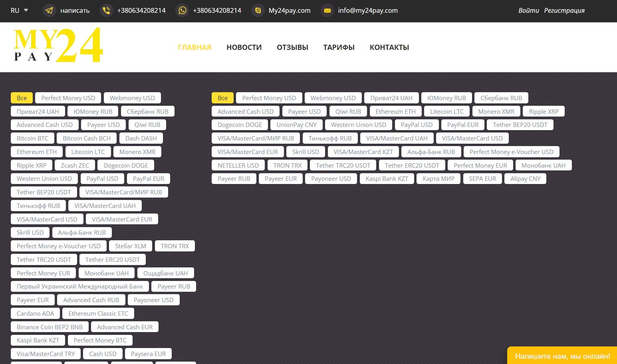Open the КОНТАКТЫ menu item

pos(389,47)
